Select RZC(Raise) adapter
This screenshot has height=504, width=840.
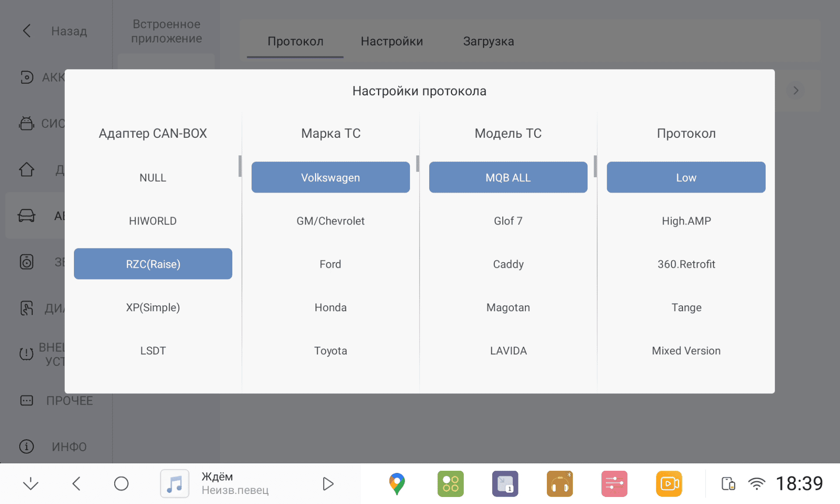[153, 264]
